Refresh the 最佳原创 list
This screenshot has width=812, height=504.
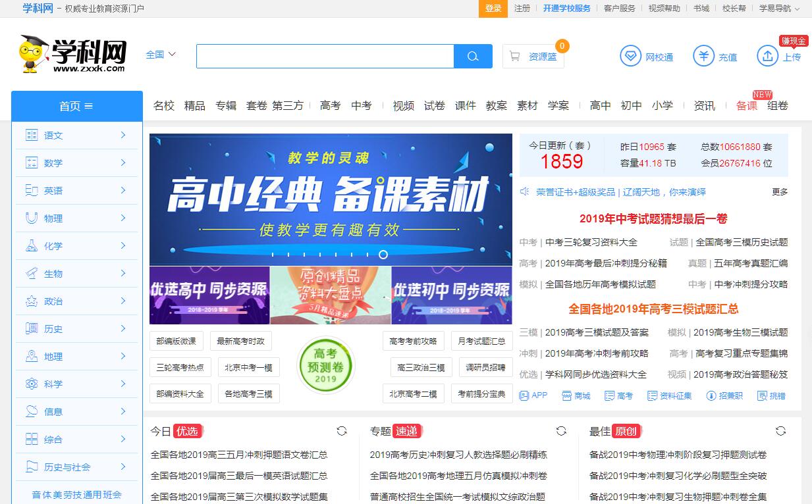pos(780,431)
